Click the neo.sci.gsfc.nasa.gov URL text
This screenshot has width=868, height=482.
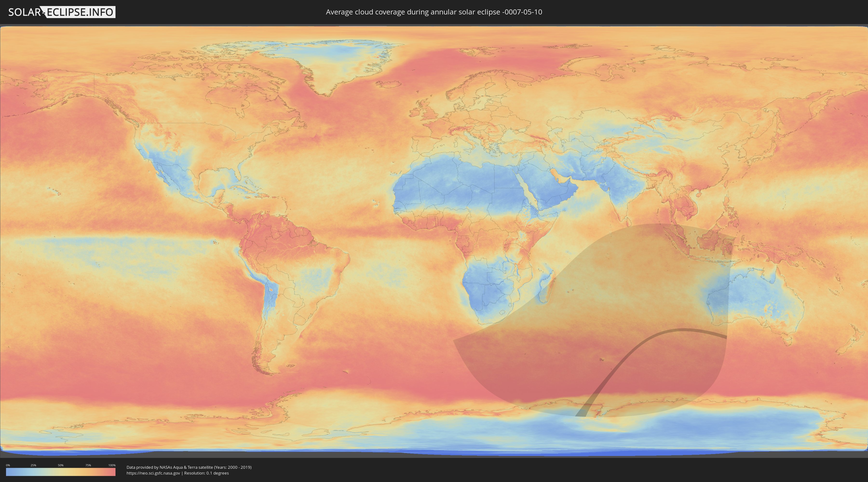(153, 473)
